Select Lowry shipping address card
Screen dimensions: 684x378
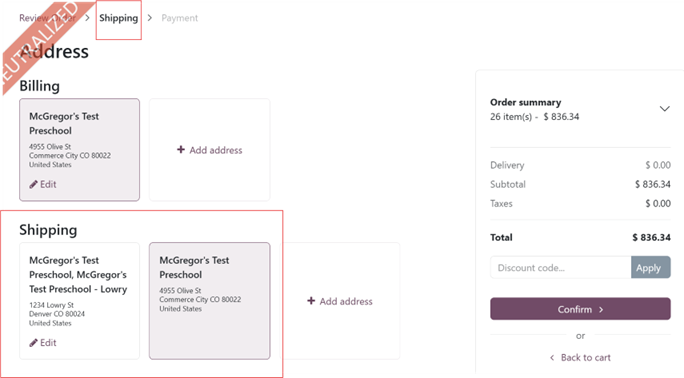pos(79,301)
